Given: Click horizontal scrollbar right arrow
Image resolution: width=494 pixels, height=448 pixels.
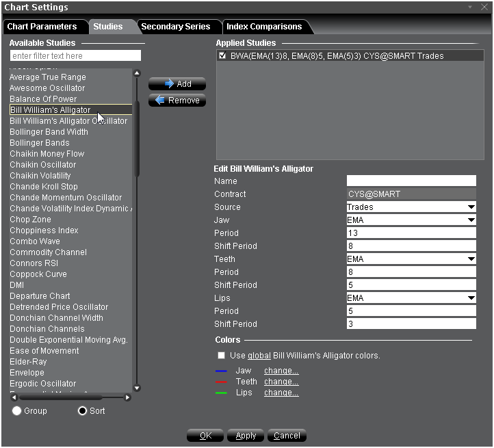Looking at the screenshot, I should tap(127, 397).
